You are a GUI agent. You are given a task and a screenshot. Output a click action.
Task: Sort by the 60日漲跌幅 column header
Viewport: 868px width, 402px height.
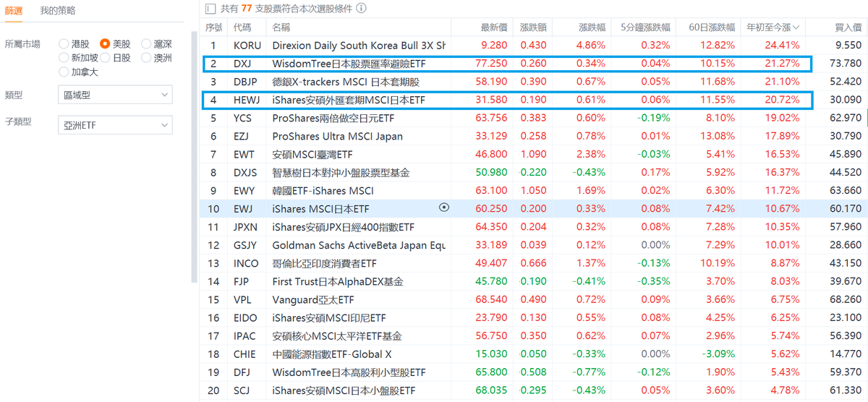click(x=712, y=27)
